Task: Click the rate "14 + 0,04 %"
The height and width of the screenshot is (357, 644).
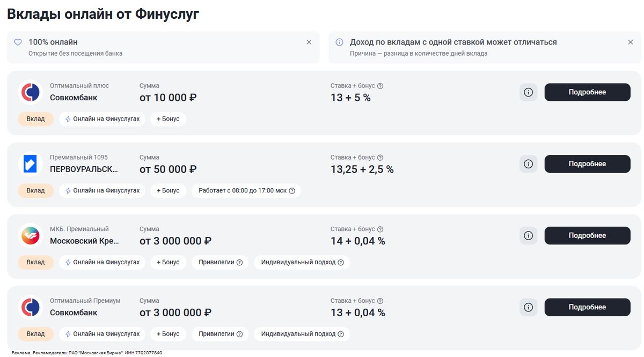Action: [358, 241]
